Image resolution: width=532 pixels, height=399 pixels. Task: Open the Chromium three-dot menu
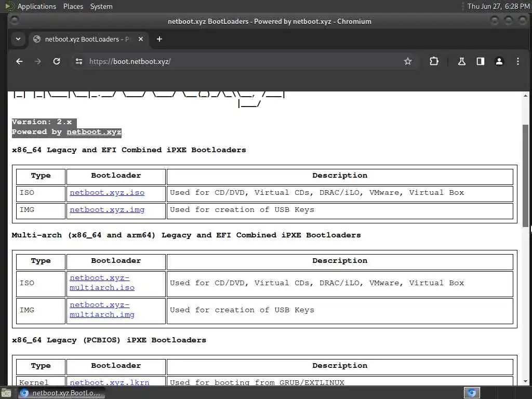tap(518, 61)
